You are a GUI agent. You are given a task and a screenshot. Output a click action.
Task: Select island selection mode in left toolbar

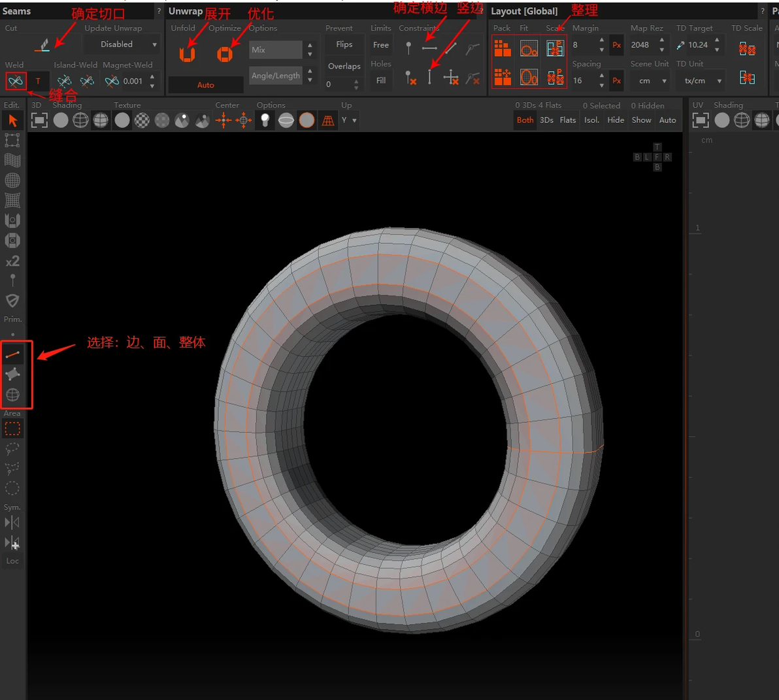click(x=12, y=395)
